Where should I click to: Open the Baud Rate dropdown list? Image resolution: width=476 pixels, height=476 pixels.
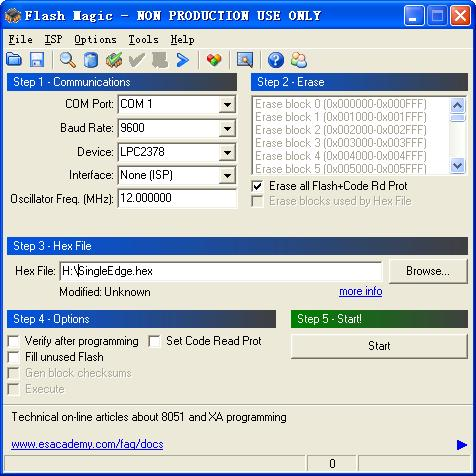(x=227, y=128)
